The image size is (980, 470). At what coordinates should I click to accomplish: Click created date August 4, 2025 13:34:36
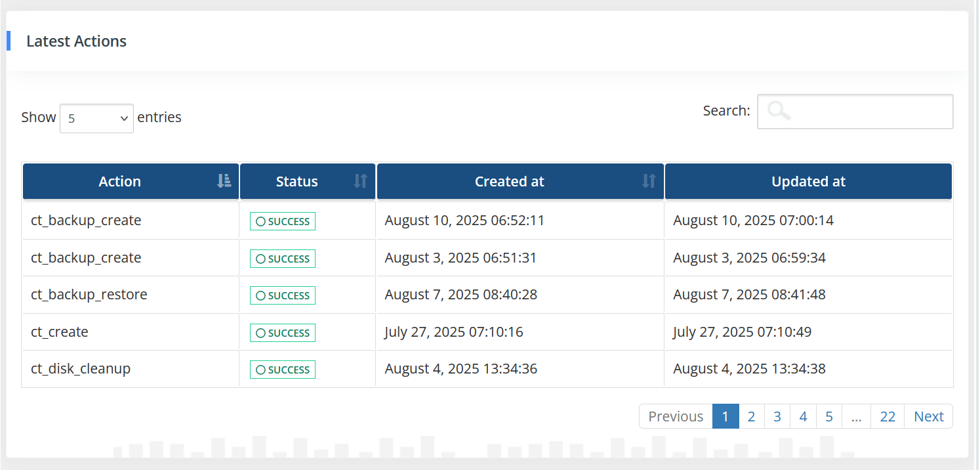tap(461, 369)
